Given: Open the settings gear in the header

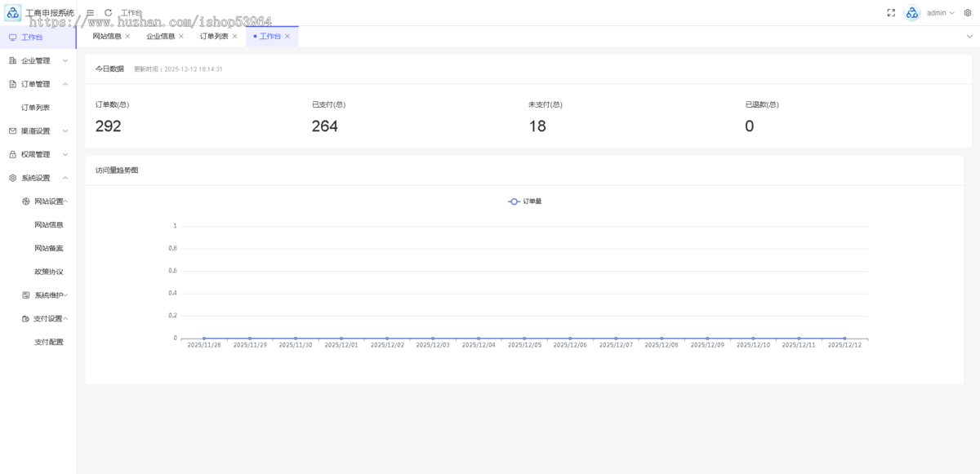Looking at the screenshot, I should [x=968, y=13].
